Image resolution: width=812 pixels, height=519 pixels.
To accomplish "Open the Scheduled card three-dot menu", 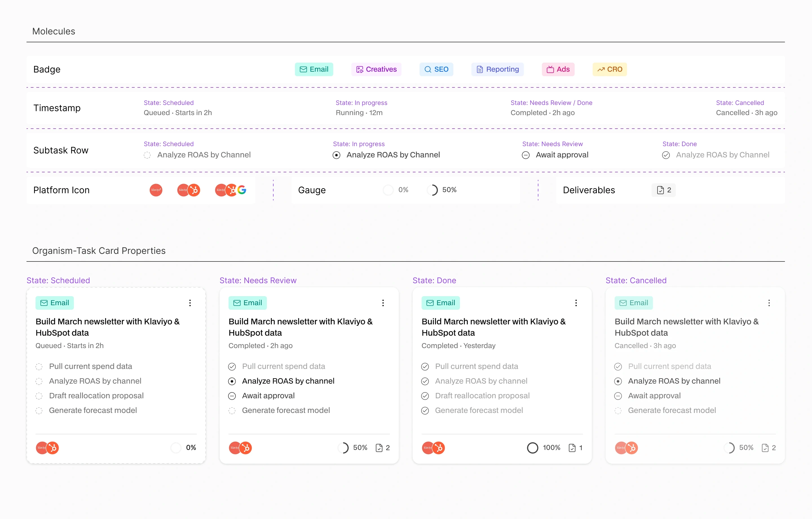I will (190, 303).
